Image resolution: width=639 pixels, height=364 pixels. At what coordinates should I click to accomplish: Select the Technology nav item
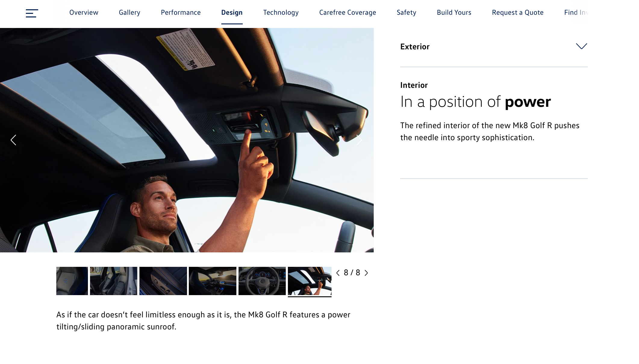pos(281,13)
